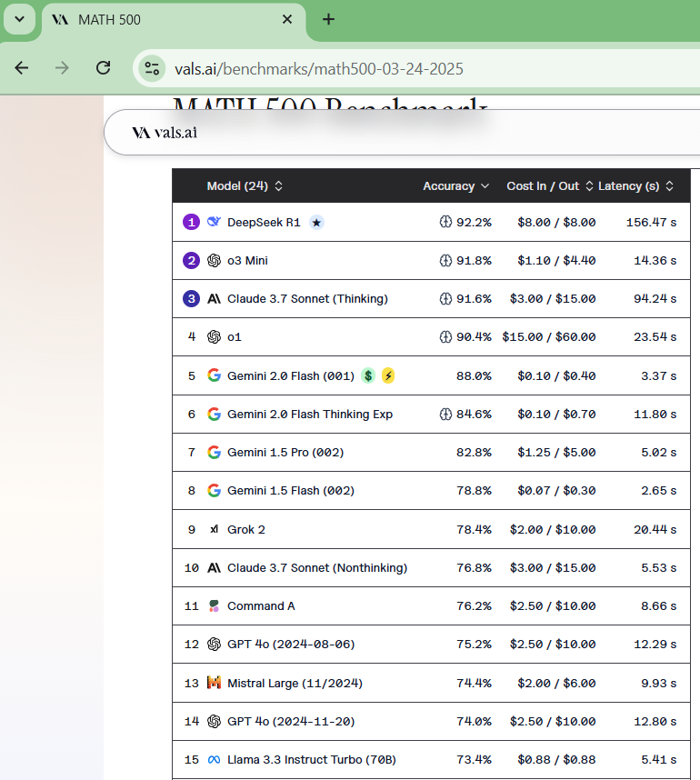The width and height of the screenshot is (700, 780).
Task: Select Llama 3.3 Instruct Turbo (70B) name
Action: [312, 760]
